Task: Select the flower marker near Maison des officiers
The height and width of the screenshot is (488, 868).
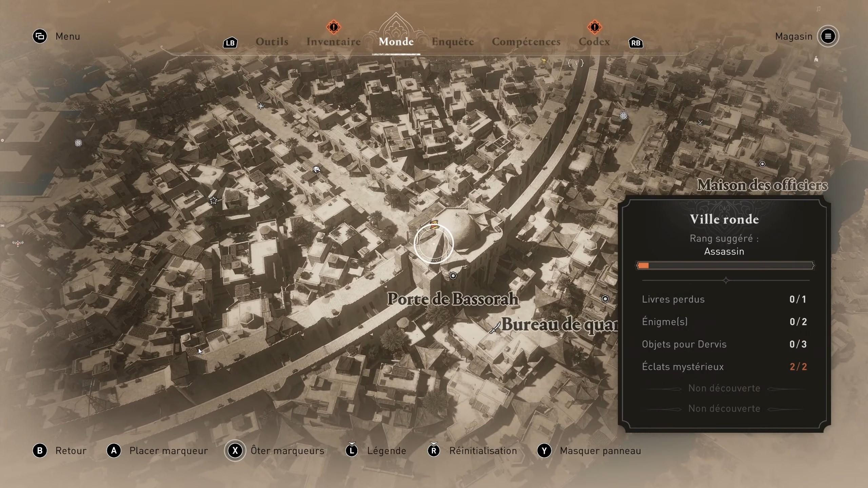Action: [x=623, y=116]
